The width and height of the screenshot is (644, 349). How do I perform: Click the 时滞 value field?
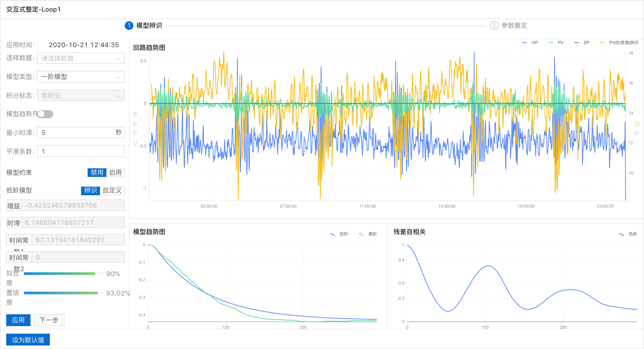pyautogui.click(x=73, y=223)
